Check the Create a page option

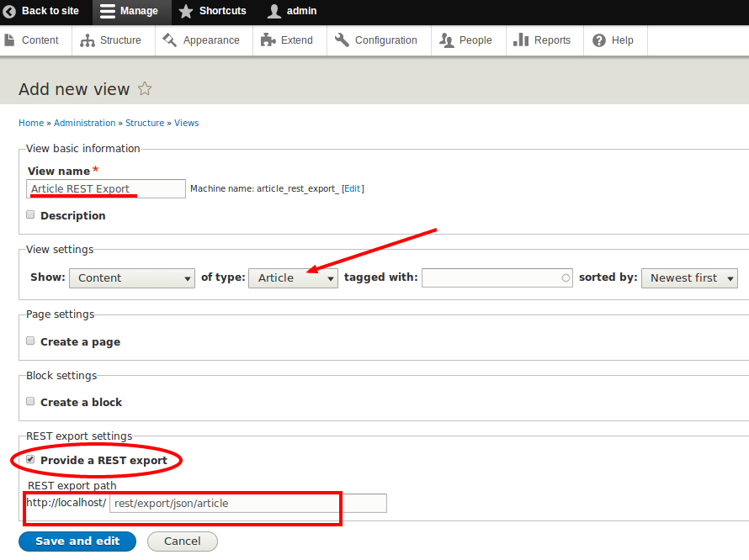tap(30, 341)
